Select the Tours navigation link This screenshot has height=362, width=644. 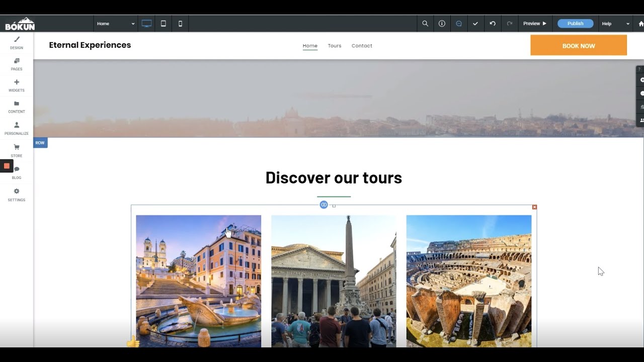click(335, 46)
